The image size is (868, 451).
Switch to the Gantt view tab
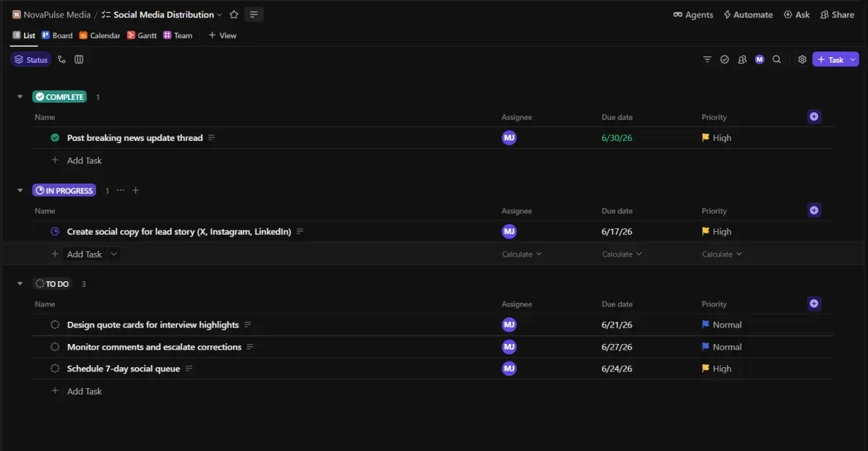142,35
